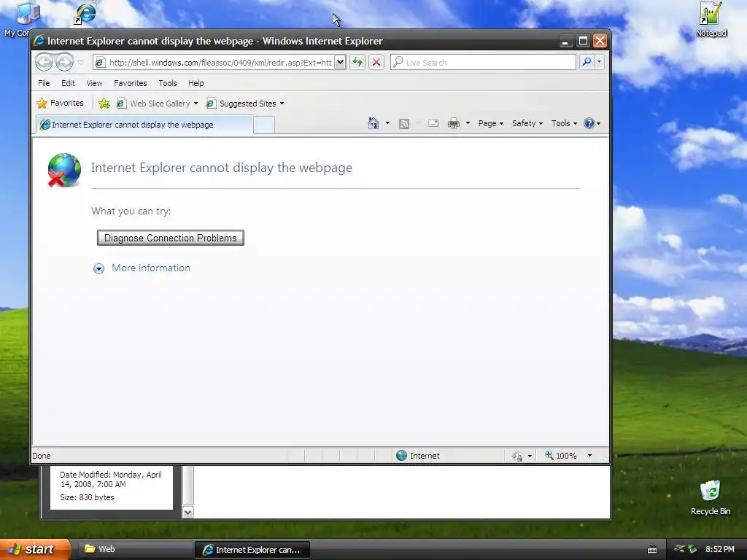Click the 100% zoom level button
Image resolution: width=747 pixels, height=560 pixels.
(561, 456)
